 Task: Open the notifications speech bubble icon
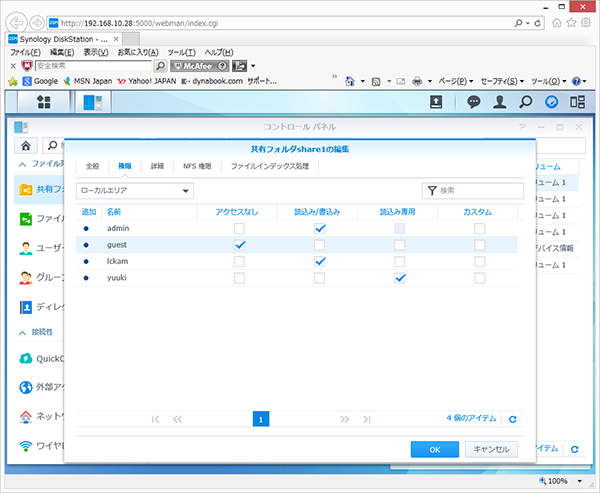point(474,102)
